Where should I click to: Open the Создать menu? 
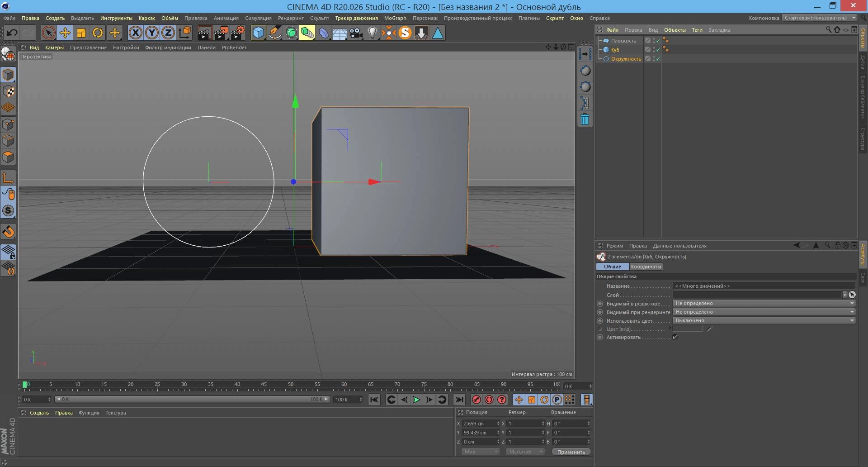[55, 18]
